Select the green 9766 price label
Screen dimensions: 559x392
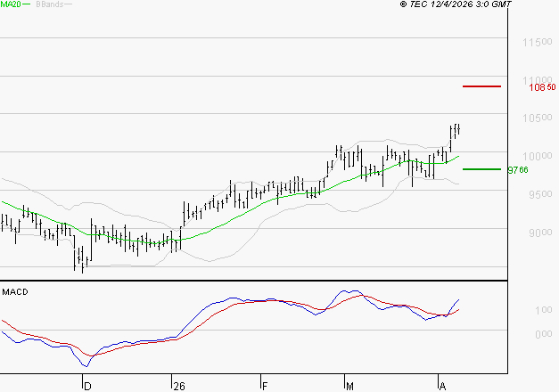coord(518,169)
